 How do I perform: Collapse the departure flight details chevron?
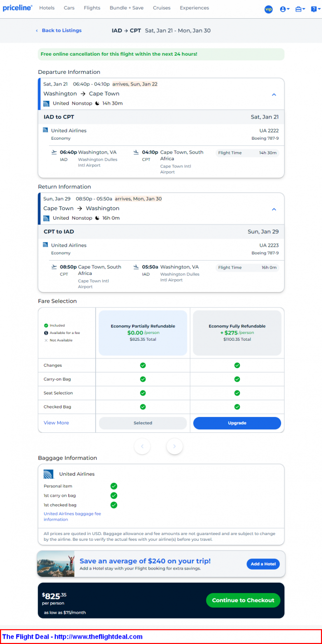pos(274,95)
